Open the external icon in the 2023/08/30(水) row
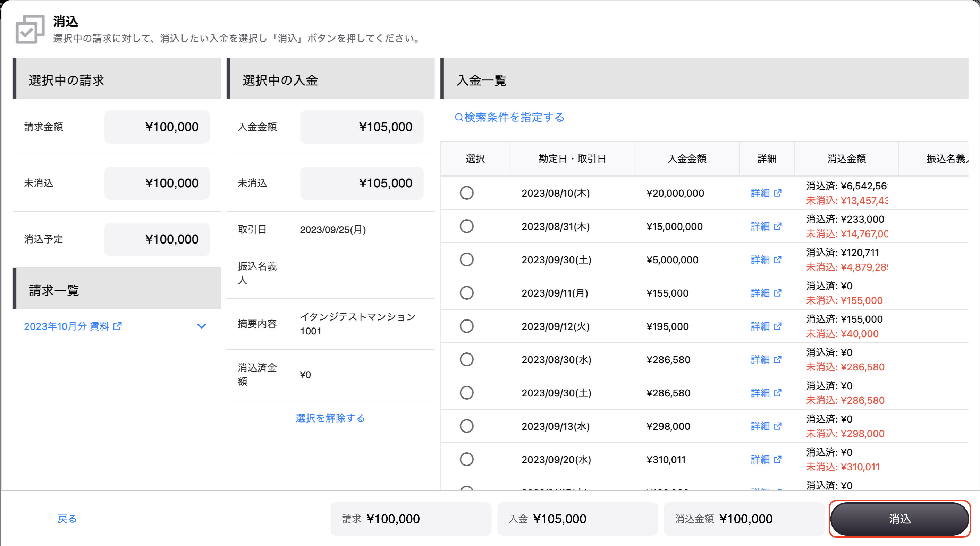The height and width of the screenshot is (546, 980). click(778, 360)
